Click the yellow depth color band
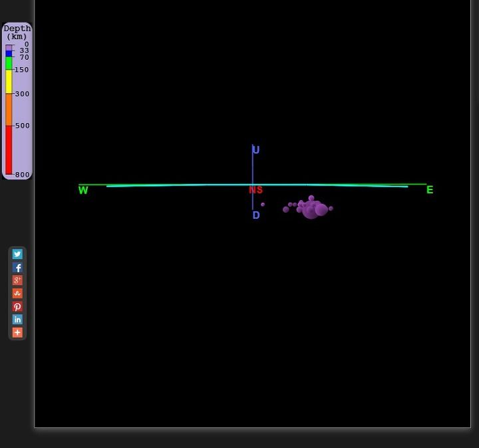479x448 pixels. pos(9,82)
